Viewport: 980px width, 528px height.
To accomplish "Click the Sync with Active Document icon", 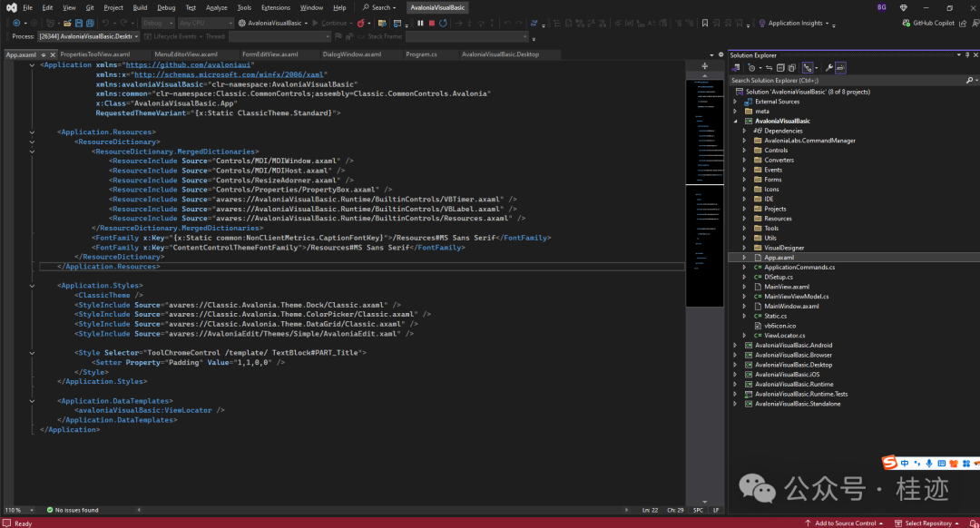I will pyautogui.click(x=769, y=67).
